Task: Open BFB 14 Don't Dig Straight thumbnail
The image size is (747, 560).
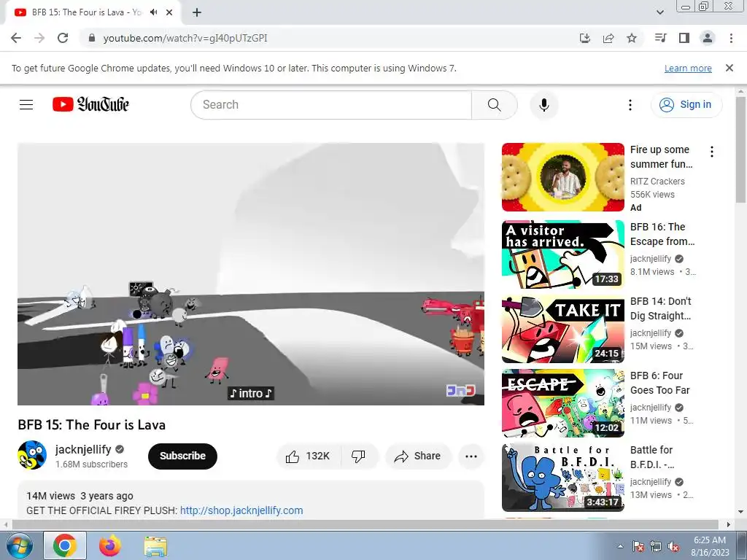Action: (563, 329)
